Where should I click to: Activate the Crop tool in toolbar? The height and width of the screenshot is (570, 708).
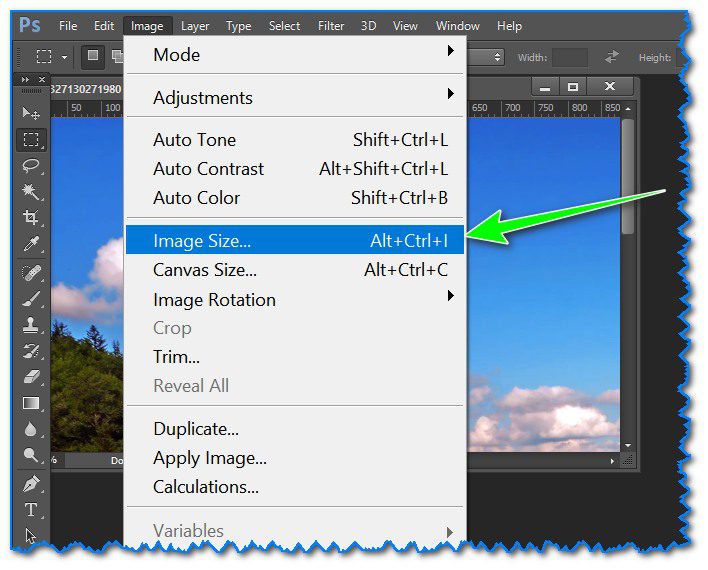coord(31,218)
